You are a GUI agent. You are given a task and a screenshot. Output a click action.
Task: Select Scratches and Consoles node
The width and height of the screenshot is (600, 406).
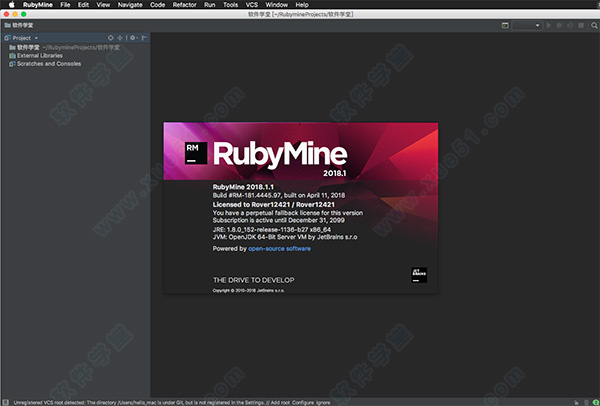tap(45, 64)
